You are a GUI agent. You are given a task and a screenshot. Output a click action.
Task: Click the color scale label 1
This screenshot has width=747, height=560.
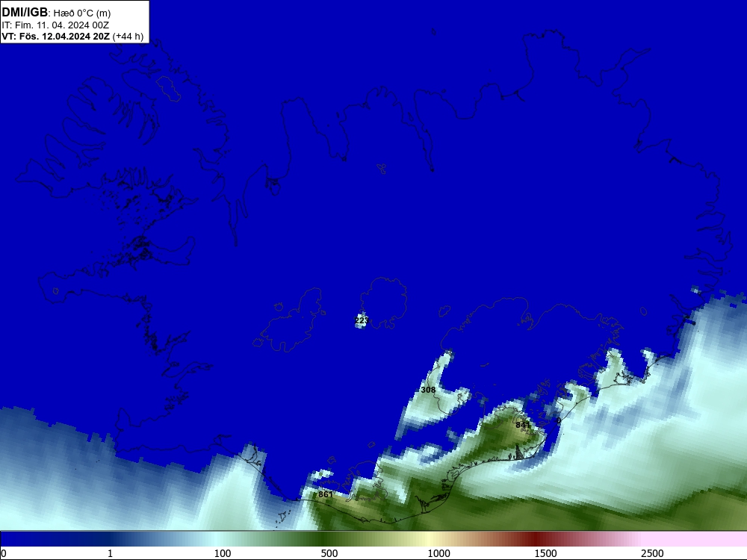(110, 553)
